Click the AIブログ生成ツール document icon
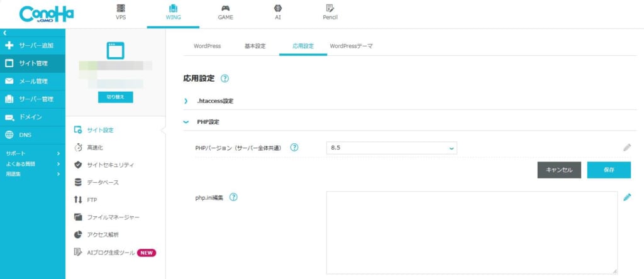 click(x=78, y=252)
